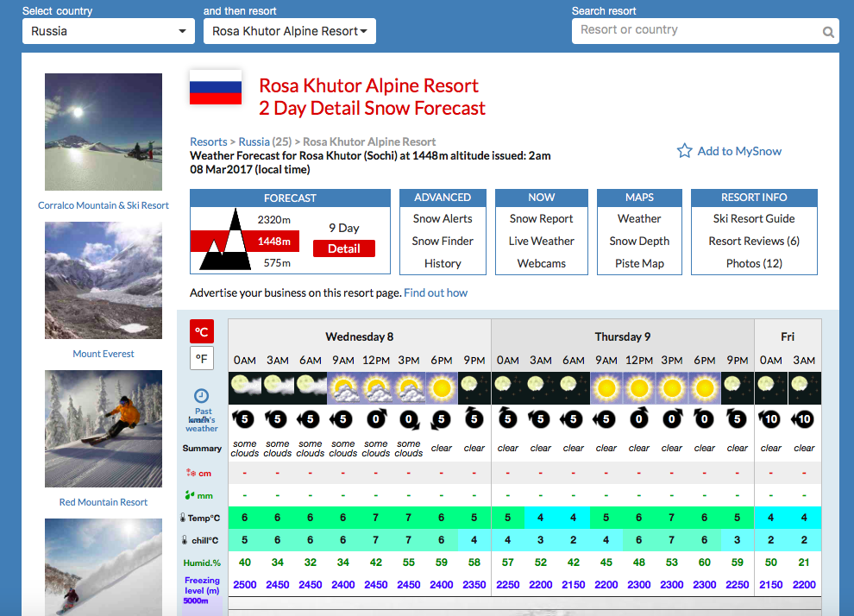Click the Temp°C thermometer icon

point(183,518)
